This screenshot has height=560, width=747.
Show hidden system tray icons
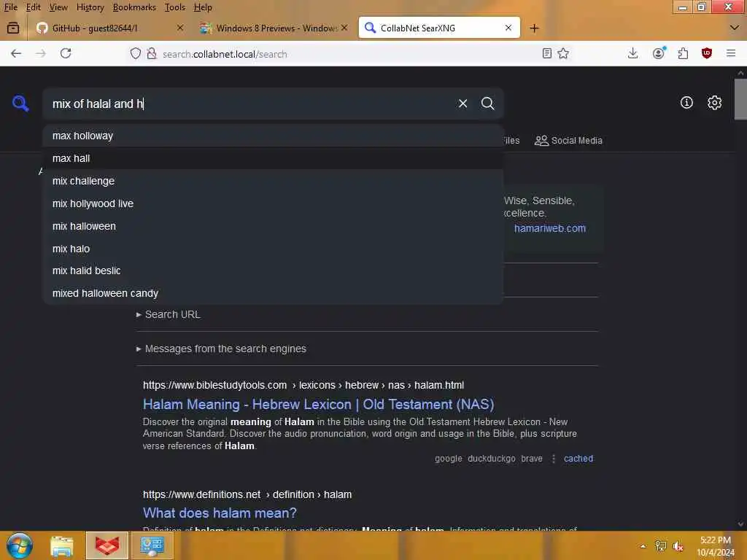click(643, 546)
